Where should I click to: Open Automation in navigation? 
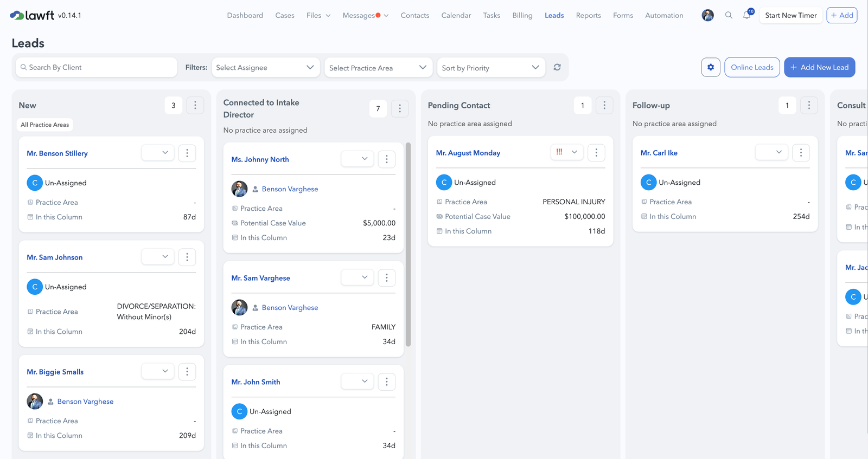[x=664, y=15]
